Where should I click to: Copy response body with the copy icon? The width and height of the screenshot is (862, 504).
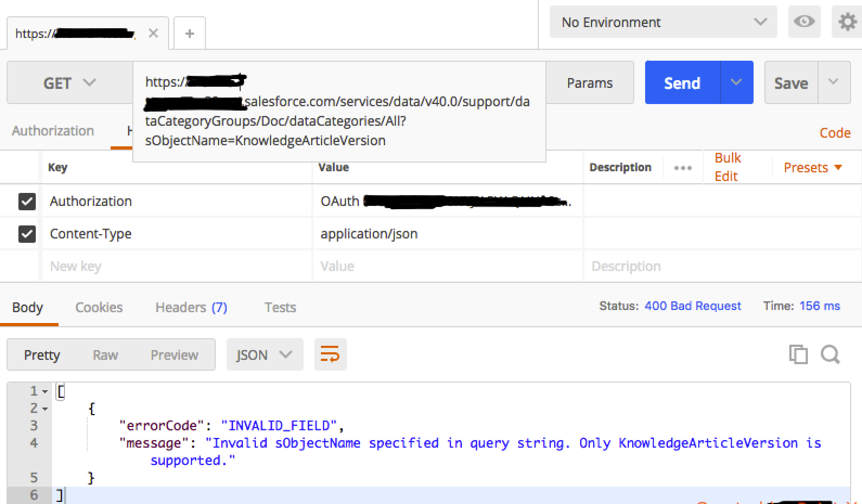coord(798,354)
